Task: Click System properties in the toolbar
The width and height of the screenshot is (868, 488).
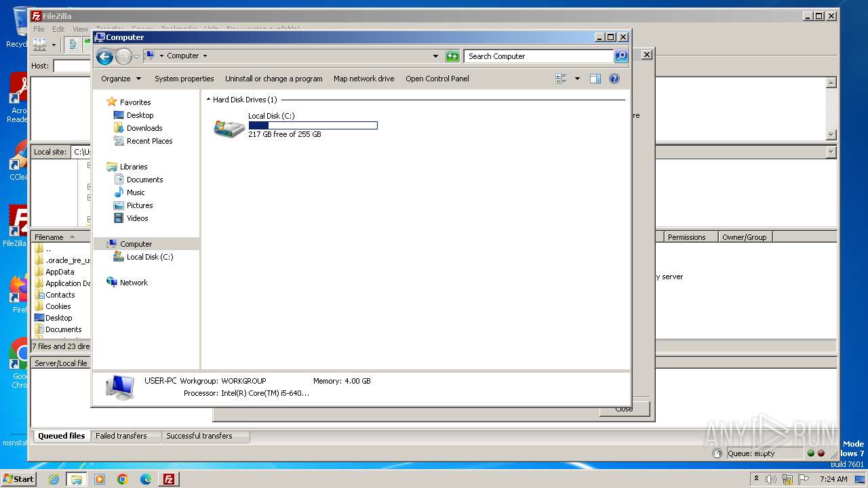Action: 184,79
